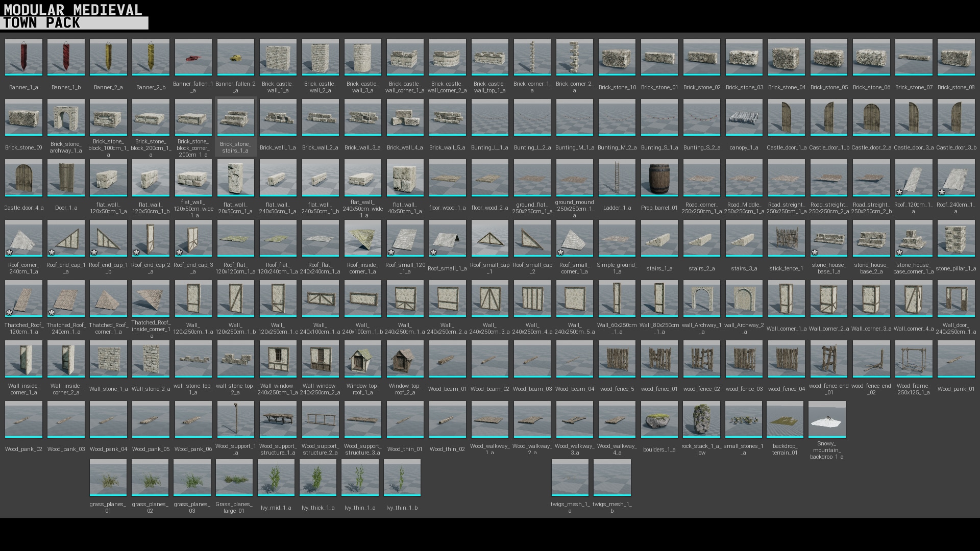Choose the Ladder_1_a asset
Screen dimensions: 980x551
(x=617, y=178)
